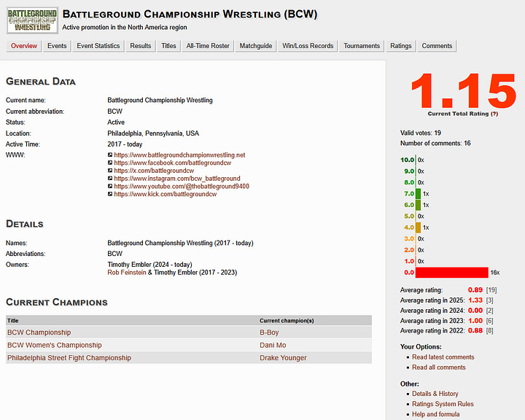
Task: Click external link icon beside facebook.com link
Action: click(x=110, y=163)
